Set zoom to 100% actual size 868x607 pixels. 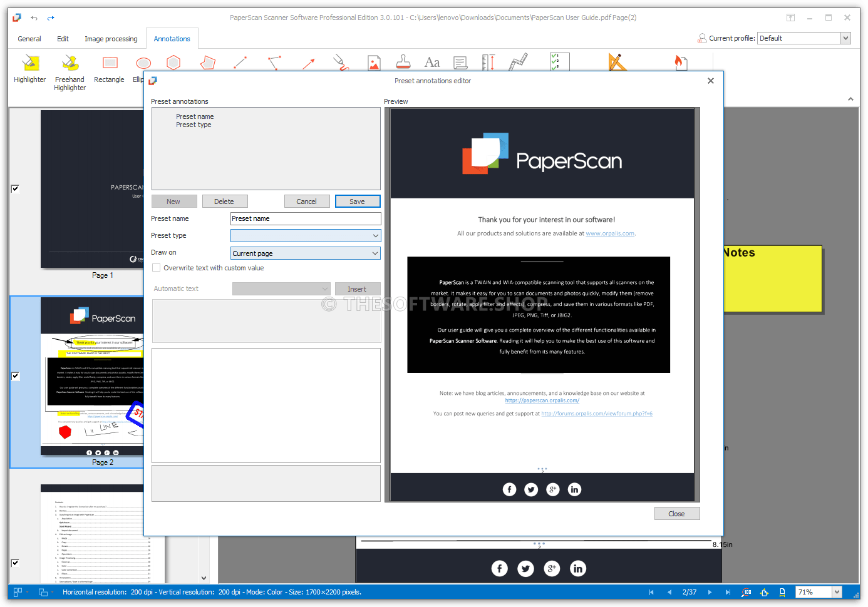[747, 592]
